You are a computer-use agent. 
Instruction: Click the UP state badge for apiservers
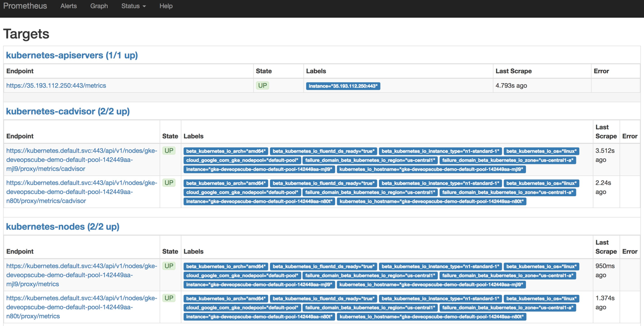(262, 85)
